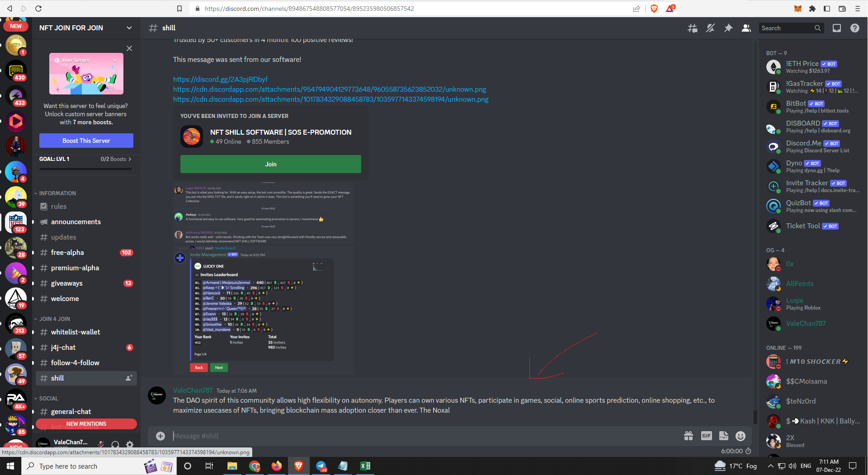The width and height of the screenshot is (868, 475).
Task: Open the Threads icon in channel header
Action: (692, 28)
